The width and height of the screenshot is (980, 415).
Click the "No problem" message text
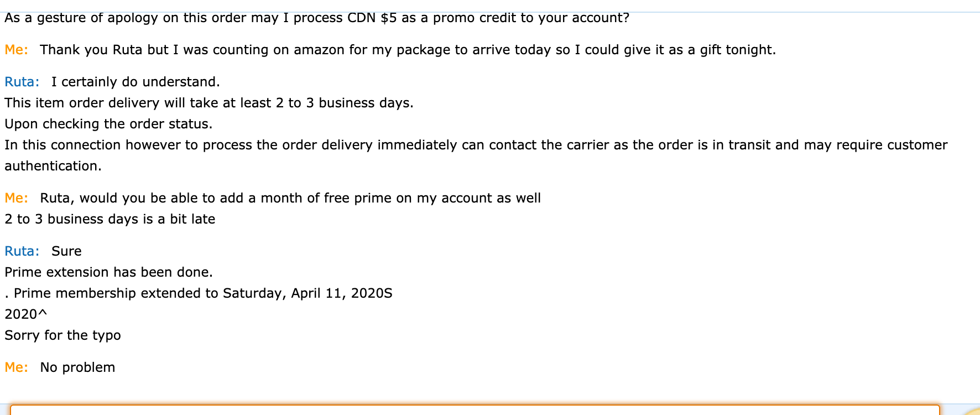[x=77, y=367]
